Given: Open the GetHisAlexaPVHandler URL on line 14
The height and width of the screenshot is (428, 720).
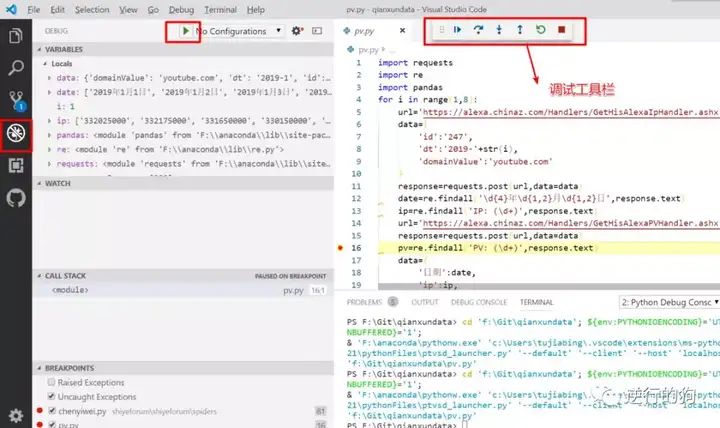Looking at the screenshot, I should (x=570, y=223).
